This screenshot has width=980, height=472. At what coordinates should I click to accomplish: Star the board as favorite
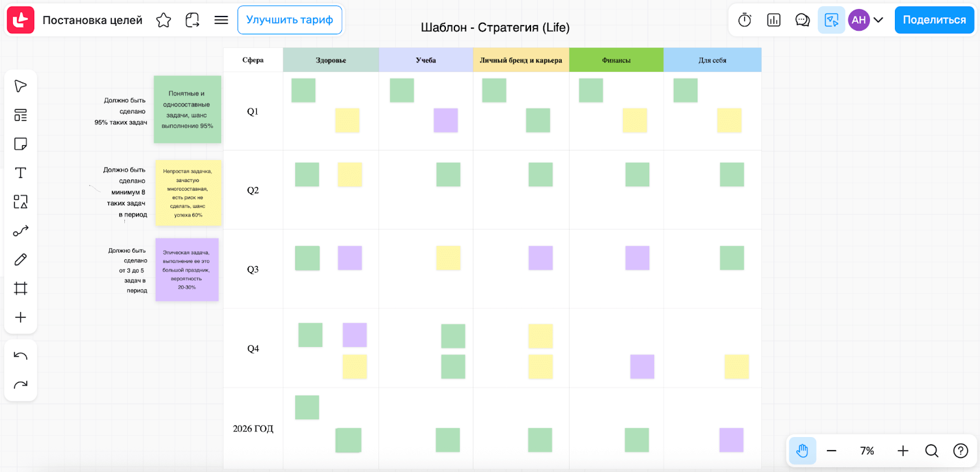click(164, 20)
